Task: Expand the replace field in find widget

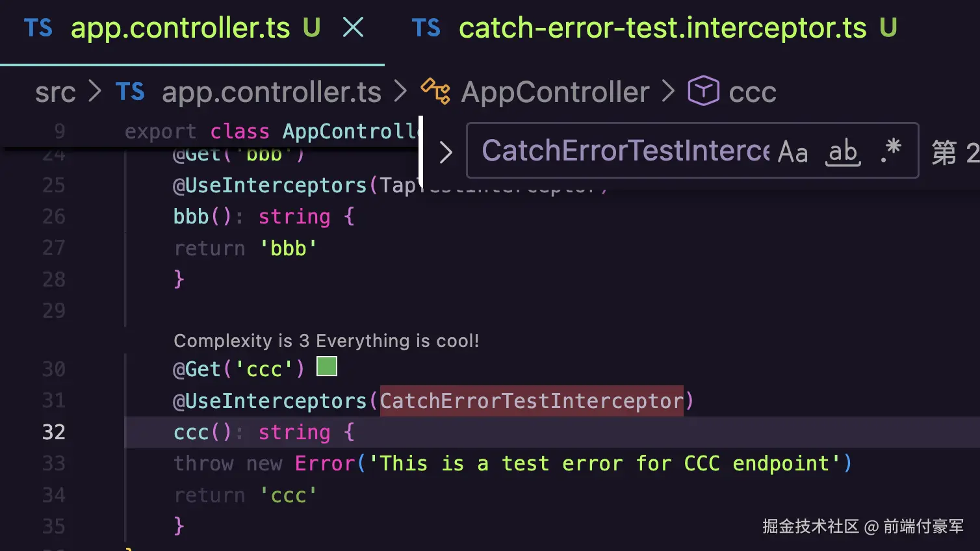Action: click(446, 153)
